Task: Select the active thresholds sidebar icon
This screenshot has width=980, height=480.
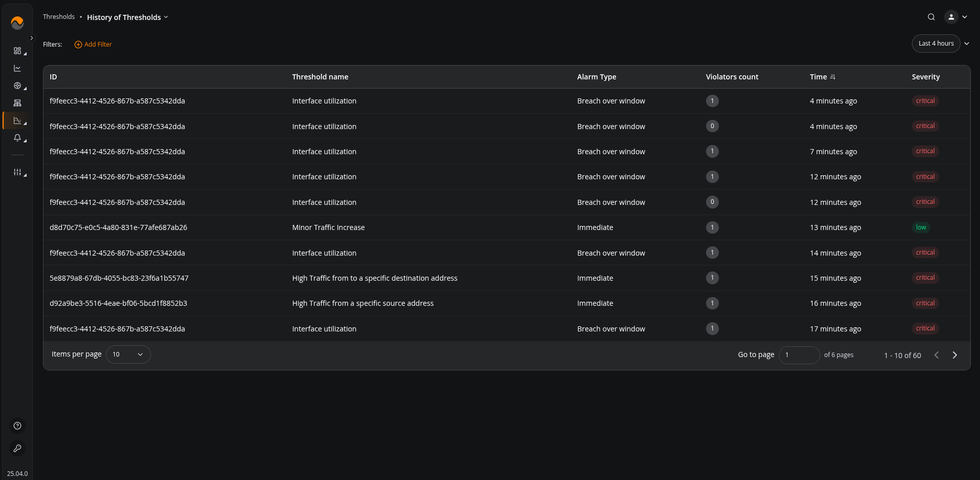Action: tap(17, 120)
